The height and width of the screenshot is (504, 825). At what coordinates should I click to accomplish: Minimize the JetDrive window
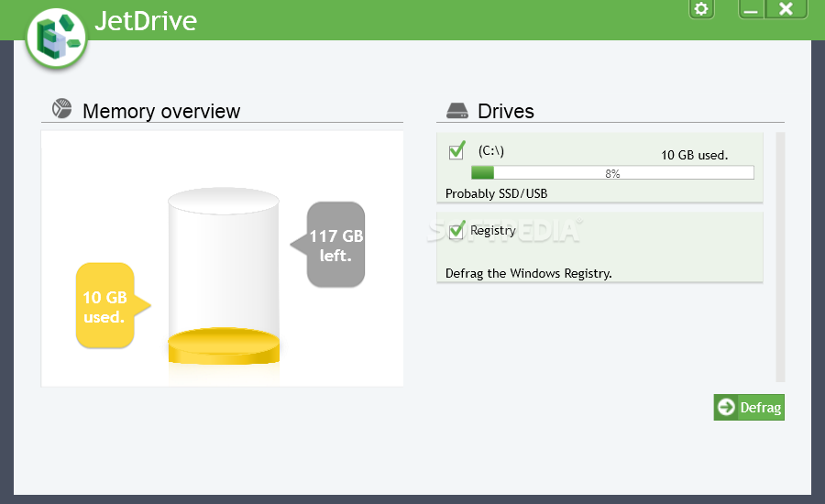751,9
